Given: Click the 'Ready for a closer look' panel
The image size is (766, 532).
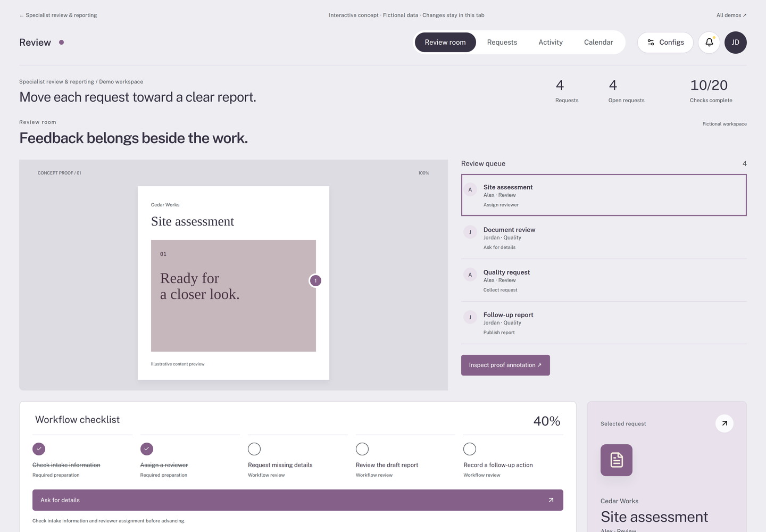Looking at the screenshot, I should [x=234, y=296].
